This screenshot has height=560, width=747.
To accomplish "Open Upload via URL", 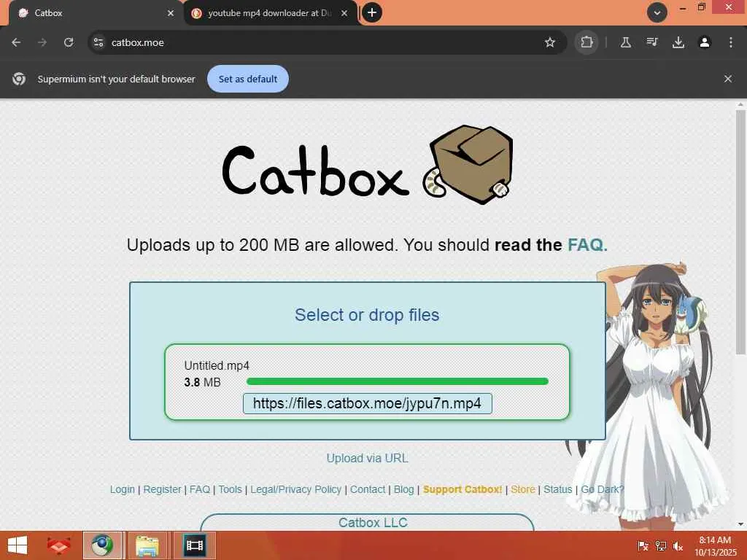I will [x=368, y=458].
